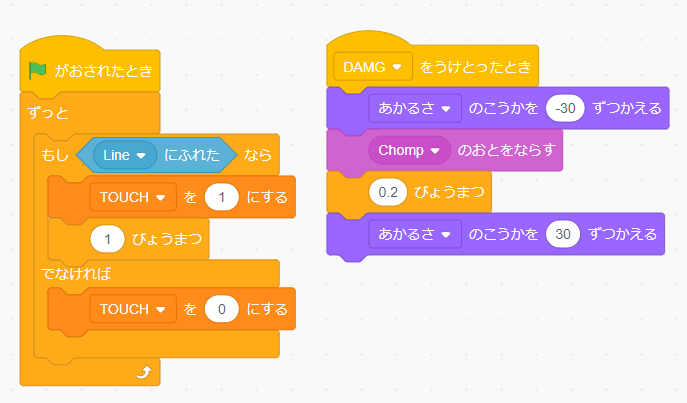The image size is (687, 403).
Task: Select the ずっと forever block label
Action: (x=49, y=113)
